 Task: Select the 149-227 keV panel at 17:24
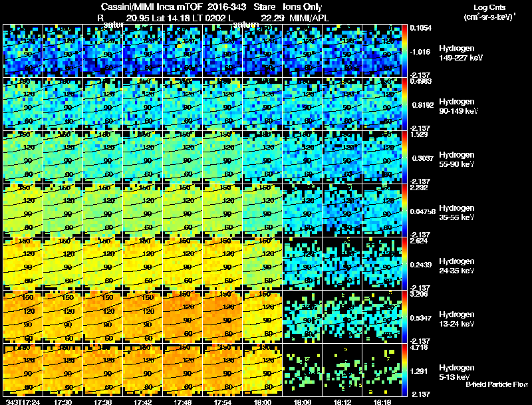click(23, 51)
